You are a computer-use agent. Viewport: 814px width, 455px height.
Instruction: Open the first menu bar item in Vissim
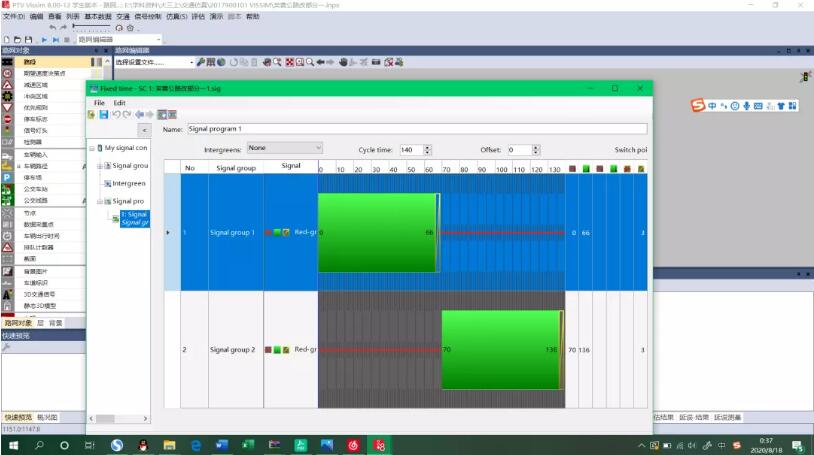click(13, 17)
